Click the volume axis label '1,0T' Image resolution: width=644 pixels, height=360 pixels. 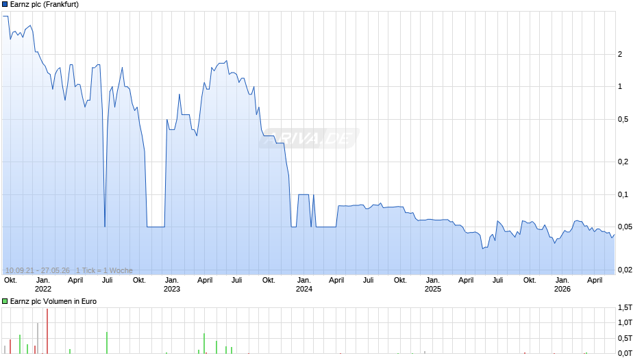pyautogui.click(x=625, y=322)
